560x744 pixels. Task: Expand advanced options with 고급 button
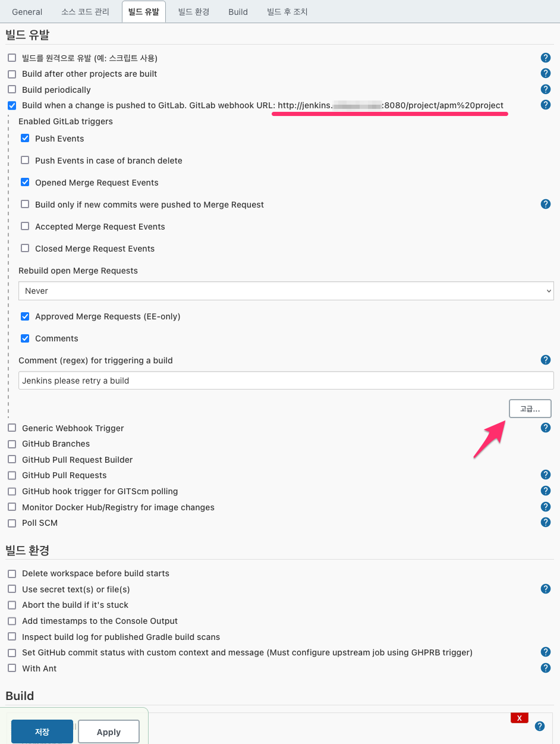click(530, 409)
